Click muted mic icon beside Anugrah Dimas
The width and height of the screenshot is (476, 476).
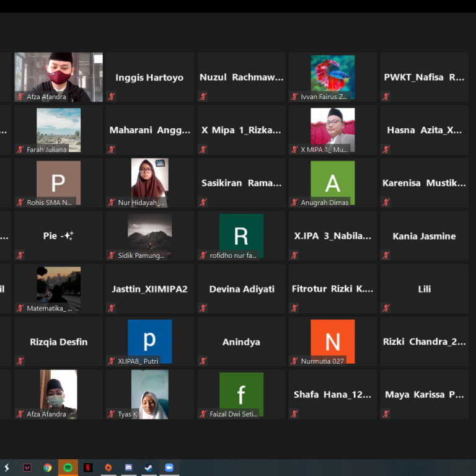pos(294,203)
